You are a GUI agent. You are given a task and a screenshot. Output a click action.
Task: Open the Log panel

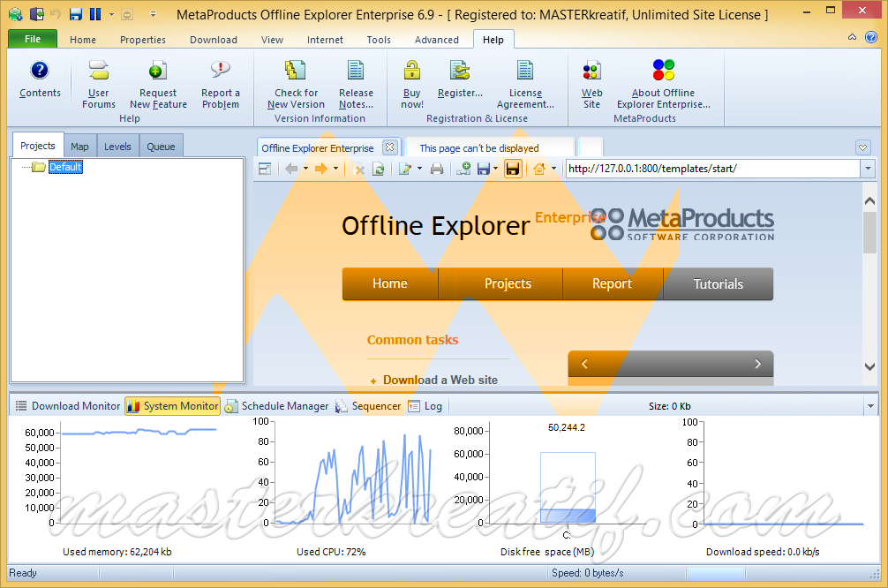(425, 406)
